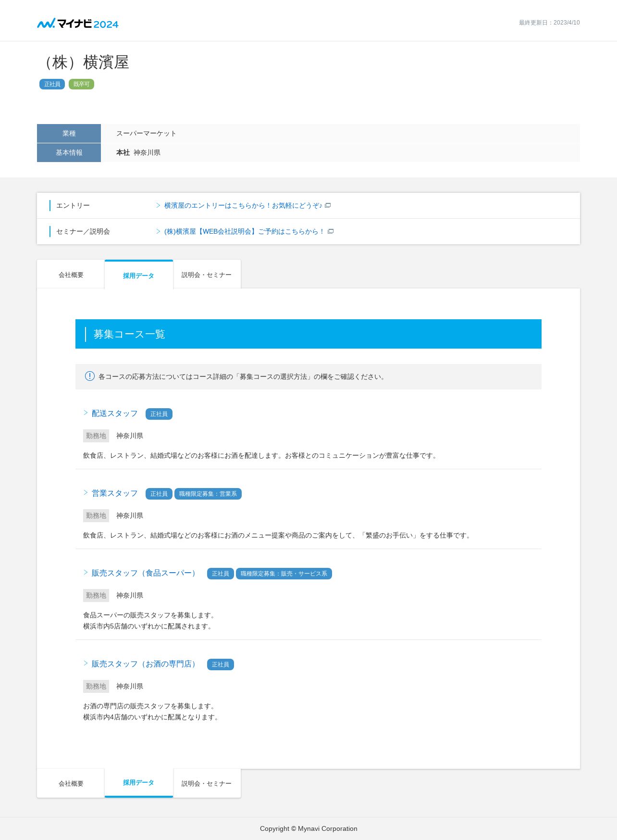Image resolution: width=617 pixels, height=840 pixels.
Task: Click 正社員 badge next to 配送スタッフ
Action: [159, 414]
